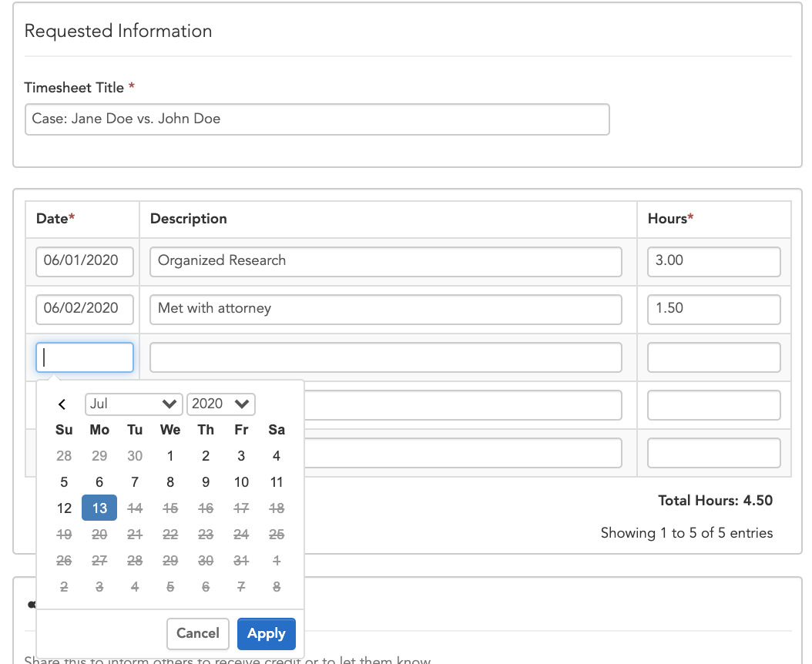Focus the Timesheet Title field

[x=317, y=119]
